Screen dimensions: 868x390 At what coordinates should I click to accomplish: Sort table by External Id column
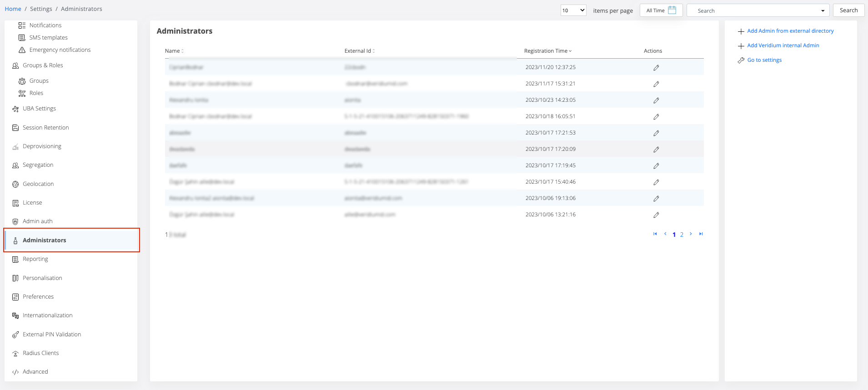[x=359, y=51]
